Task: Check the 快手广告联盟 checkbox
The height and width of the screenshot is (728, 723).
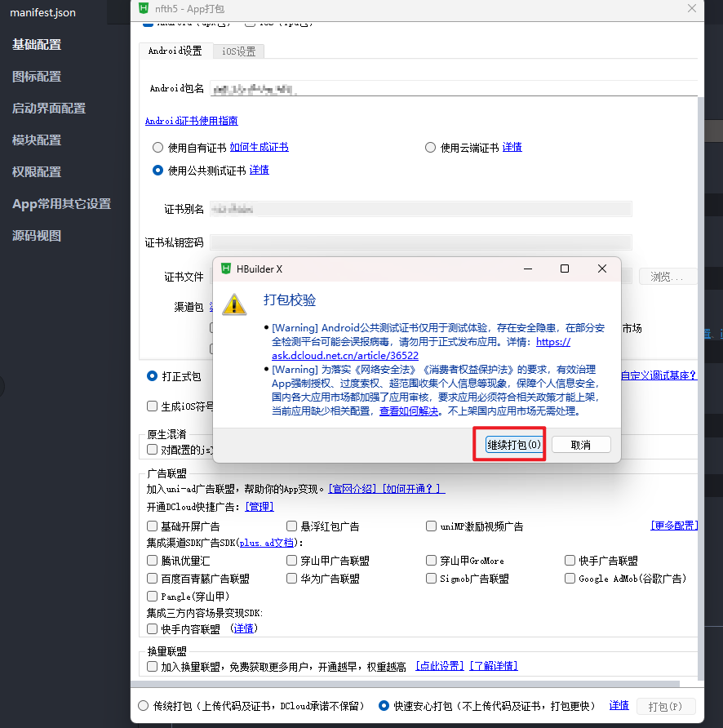Action: coord(570,561)
